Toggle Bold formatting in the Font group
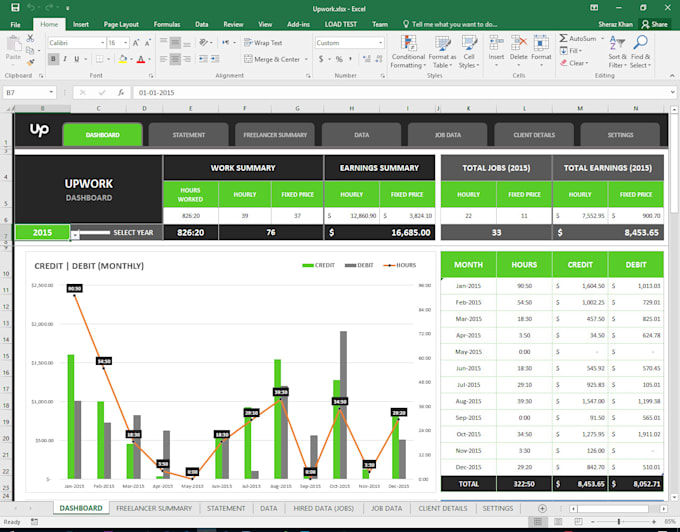Image resolution: width=680 pixels, height=532 pixels. coord(52,59)
